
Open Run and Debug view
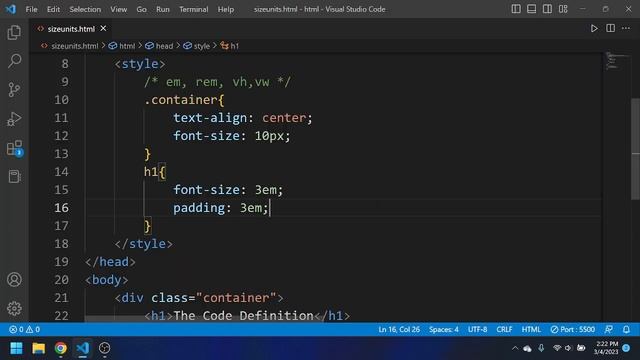[14, 119]
